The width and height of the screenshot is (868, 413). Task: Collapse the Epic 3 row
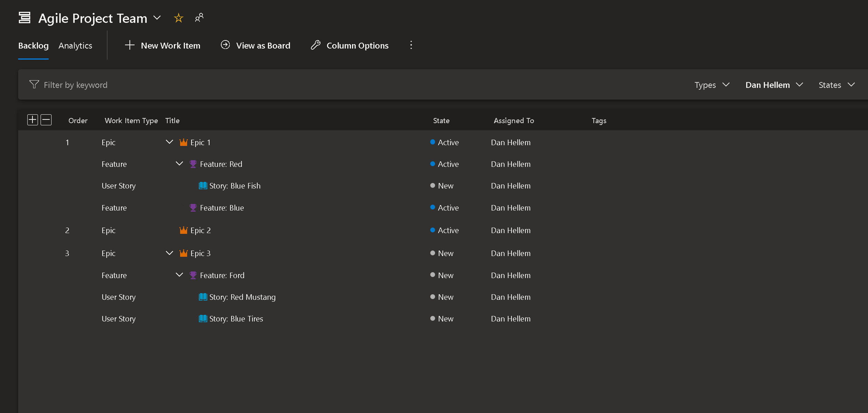169,253
